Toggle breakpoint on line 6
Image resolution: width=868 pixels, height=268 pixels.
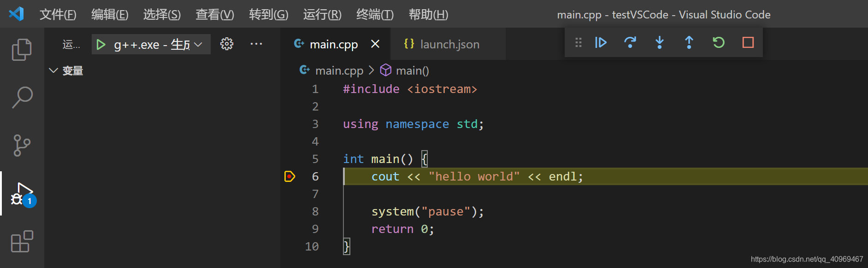(289, 176)
